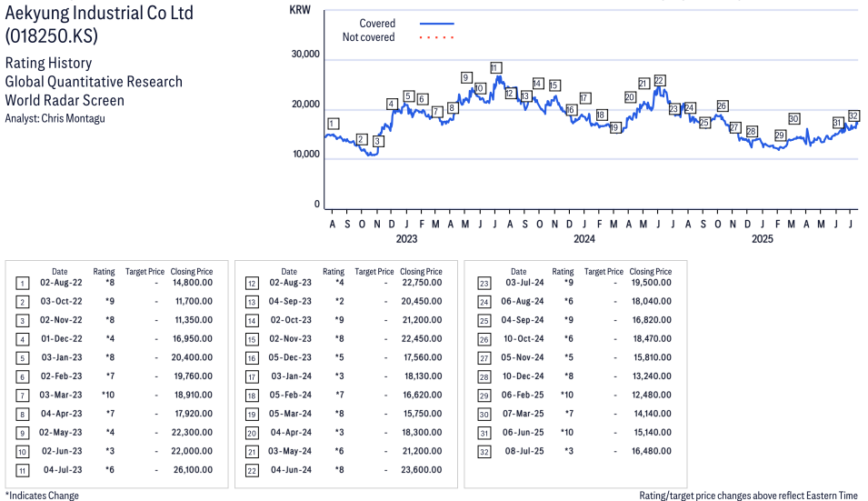The width and height of the screenshot is (868, 501).
Task: Click Analyst: Chris Montagu line
Action: click(x=55, y=118)
